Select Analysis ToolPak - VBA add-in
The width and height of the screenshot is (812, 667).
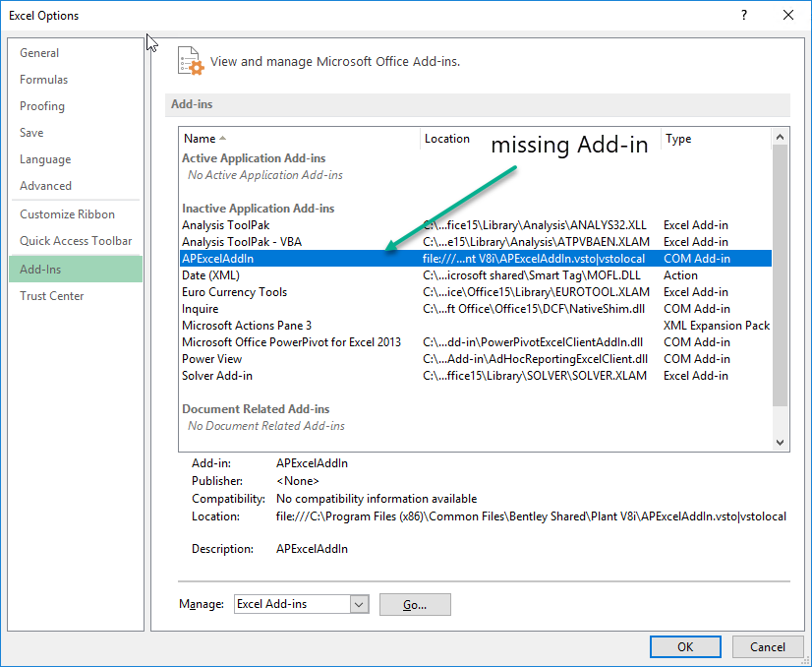click(476, 241)
